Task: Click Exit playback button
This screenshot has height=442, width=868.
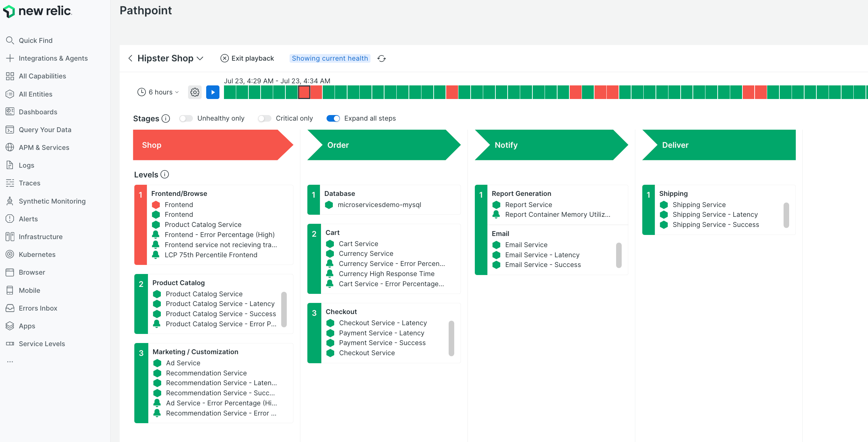Action: 247,58
